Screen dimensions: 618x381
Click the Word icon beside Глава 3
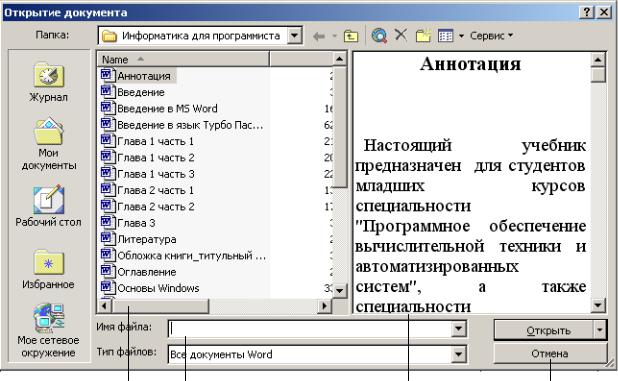[x=107, y=222]
